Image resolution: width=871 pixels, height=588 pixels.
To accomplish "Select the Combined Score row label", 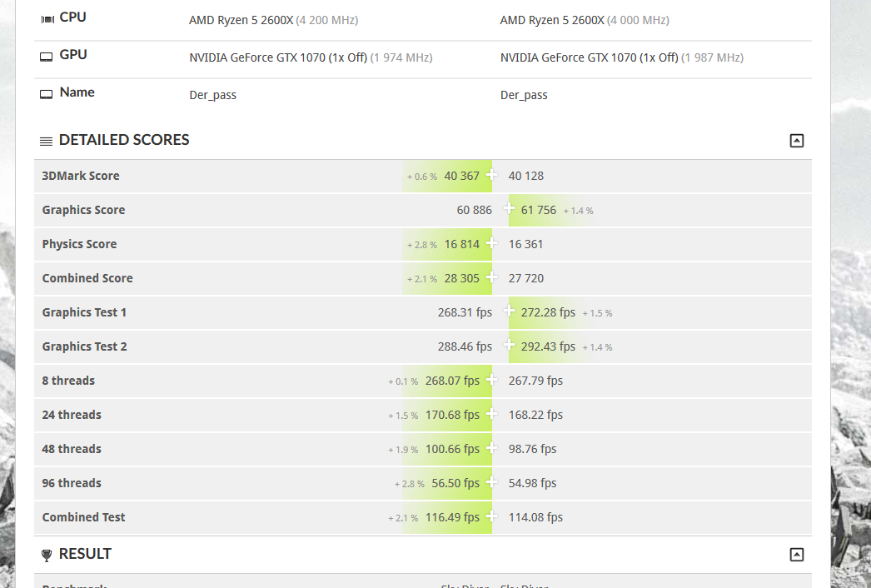I will [87, 278].
